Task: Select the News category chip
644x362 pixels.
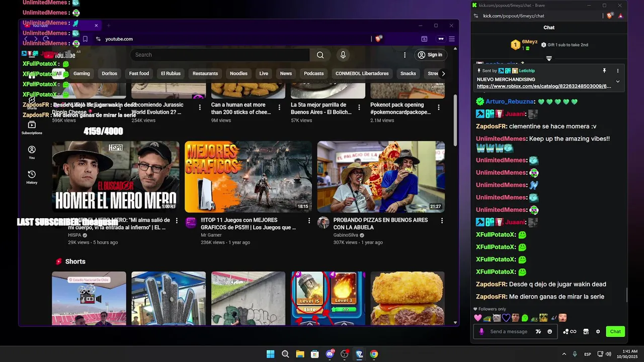Action: pos(286,73)
